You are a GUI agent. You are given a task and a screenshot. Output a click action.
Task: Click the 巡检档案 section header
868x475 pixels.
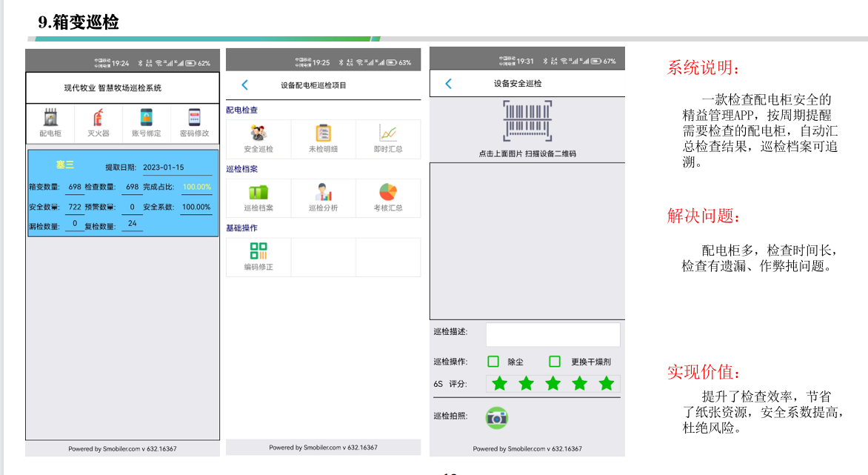pyautogui.click(x=242, y=169)
